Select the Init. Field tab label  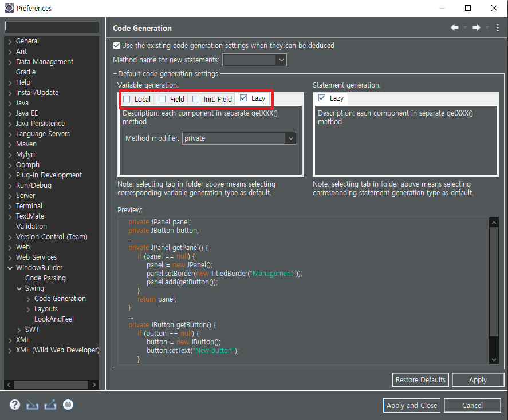[218, 99]
